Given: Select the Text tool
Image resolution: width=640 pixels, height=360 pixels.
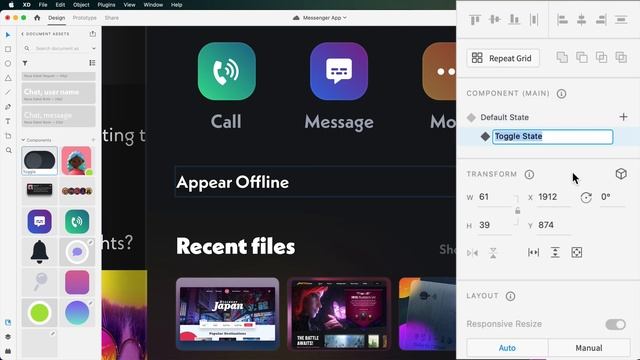Looking at the screenshot, I should (x=8, y=121).
